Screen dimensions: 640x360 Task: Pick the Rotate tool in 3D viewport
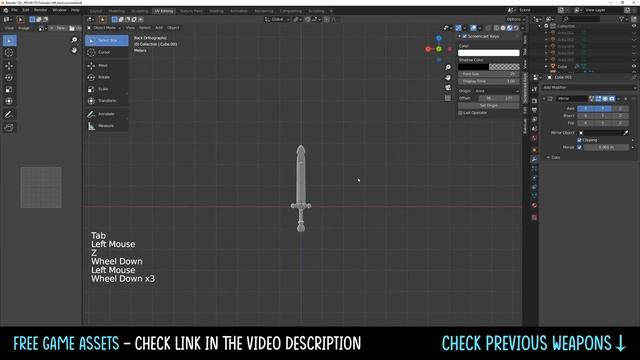point(107,77)
